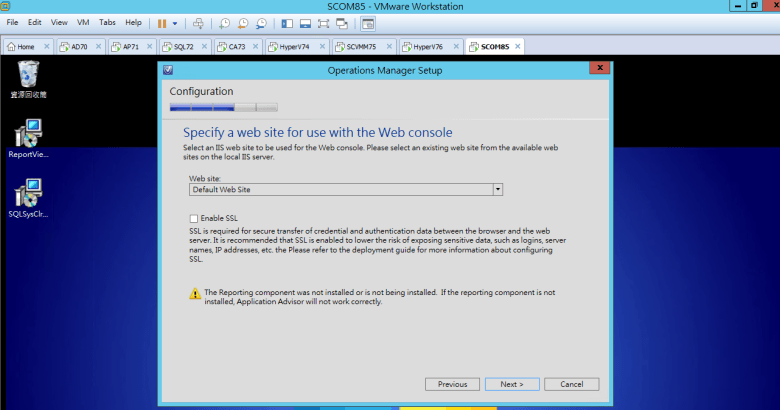
Task: Select the Recycle Bin desktop icon
Action: pyautogui.click(x=29, y=78)
